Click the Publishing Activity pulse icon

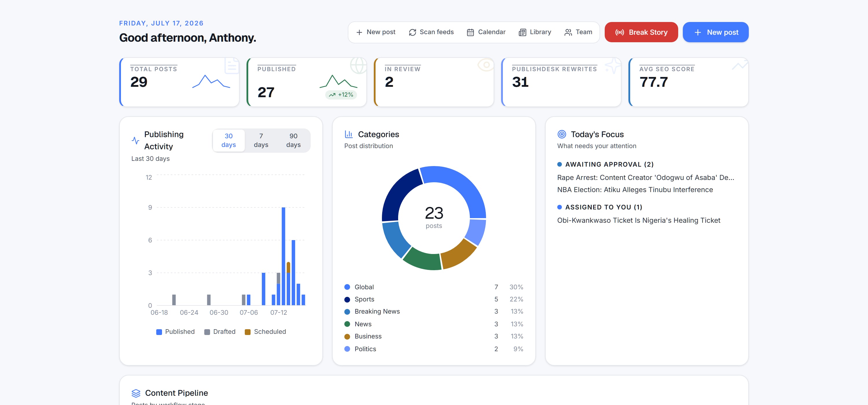pyautogui.click(x=135, y=140)
